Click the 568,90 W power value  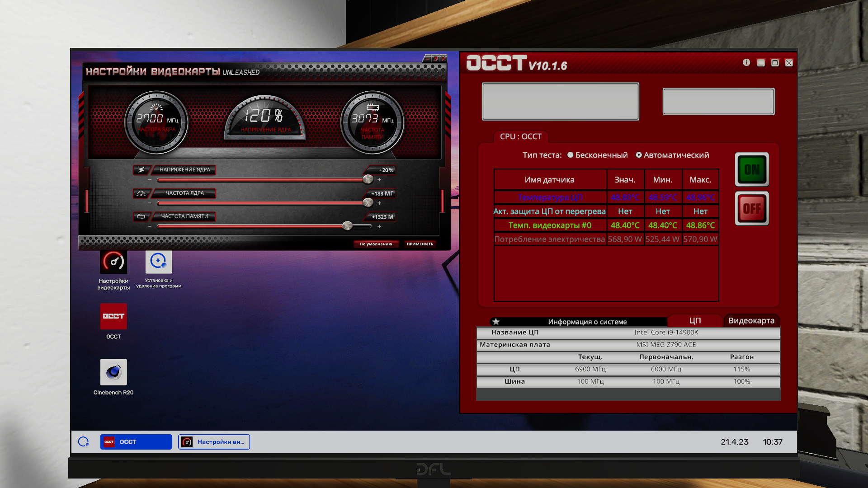point(625,239)
